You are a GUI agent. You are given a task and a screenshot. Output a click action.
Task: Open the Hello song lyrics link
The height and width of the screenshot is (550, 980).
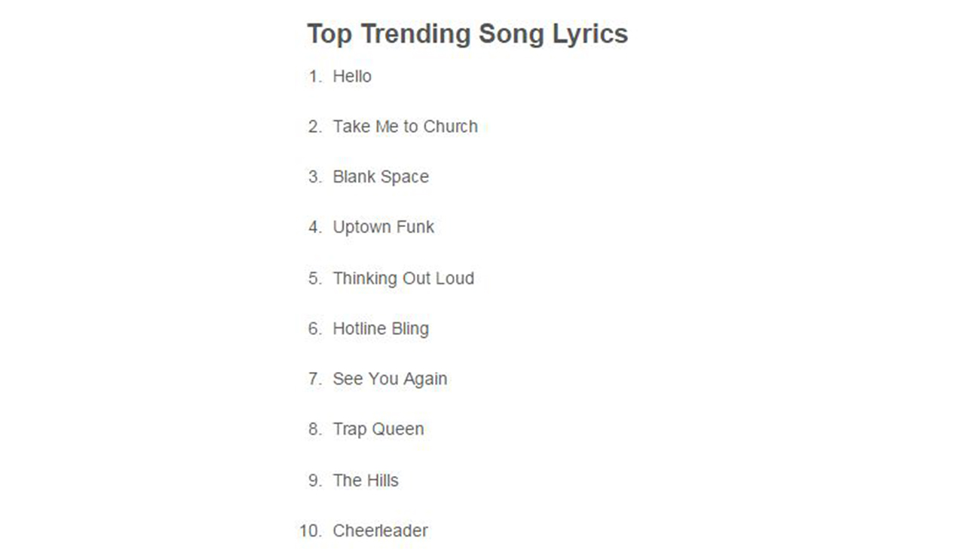[352, 76]
